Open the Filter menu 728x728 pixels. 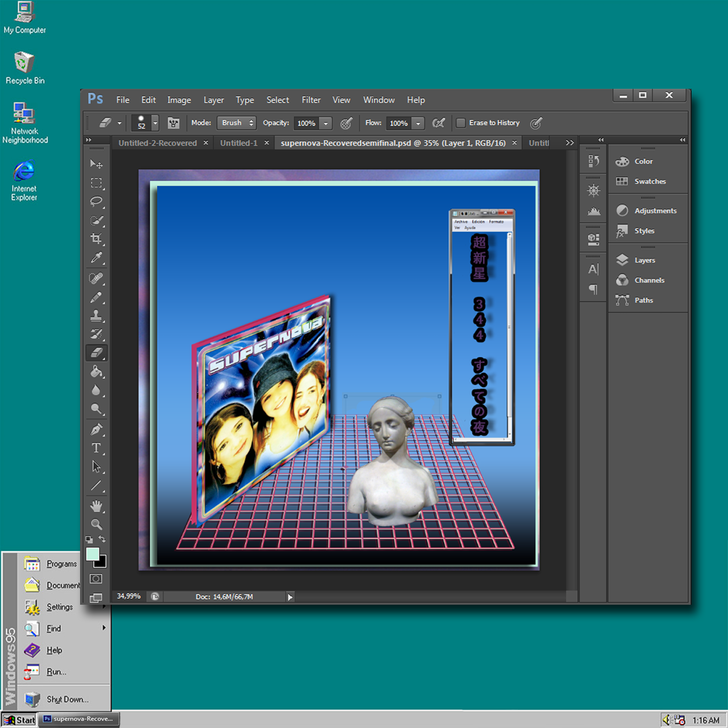[x=311, y=100]
